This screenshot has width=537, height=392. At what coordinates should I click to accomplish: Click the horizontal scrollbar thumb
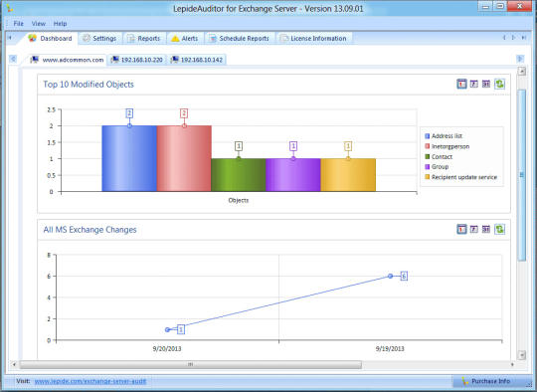190,364
